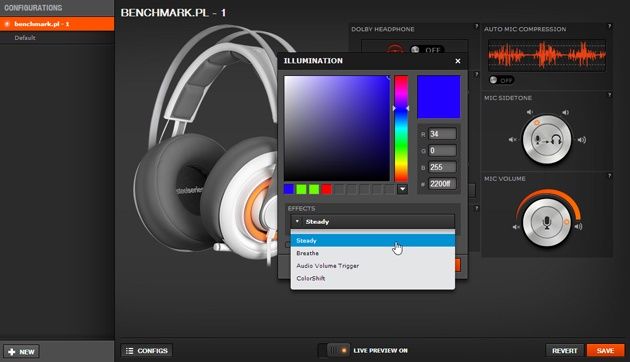Image resolution: width=630 pixels, height=362 pixels.
Task: Choose Audio Volume Trigger effect
Action: click(x=373, y=266)
